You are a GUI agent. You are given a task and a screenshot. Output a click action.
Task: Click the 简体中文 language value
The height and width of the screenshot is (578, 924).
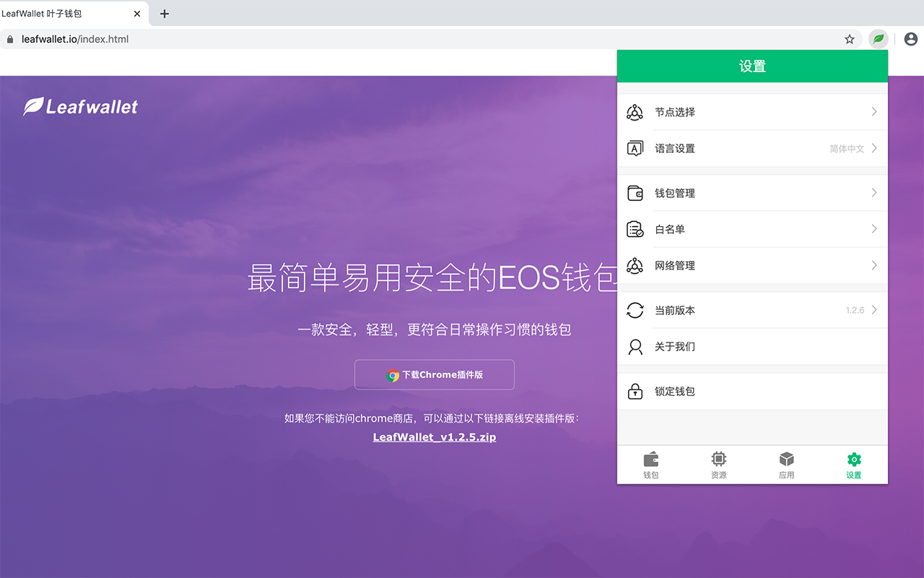pos(847,149)
